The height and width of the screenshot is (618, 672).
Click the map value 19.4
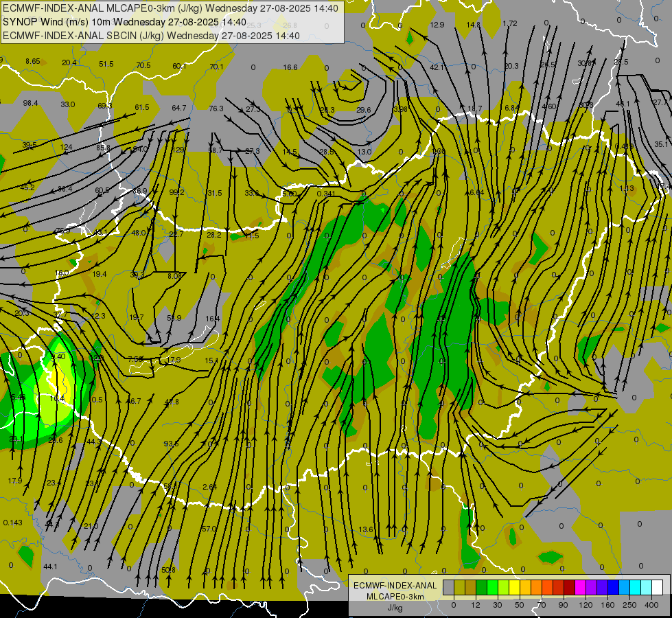click(x=100, y=274)
